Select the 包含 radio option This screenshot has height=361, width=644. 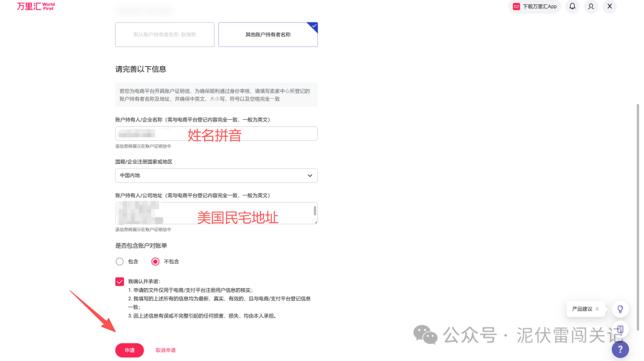click(119, 261)
